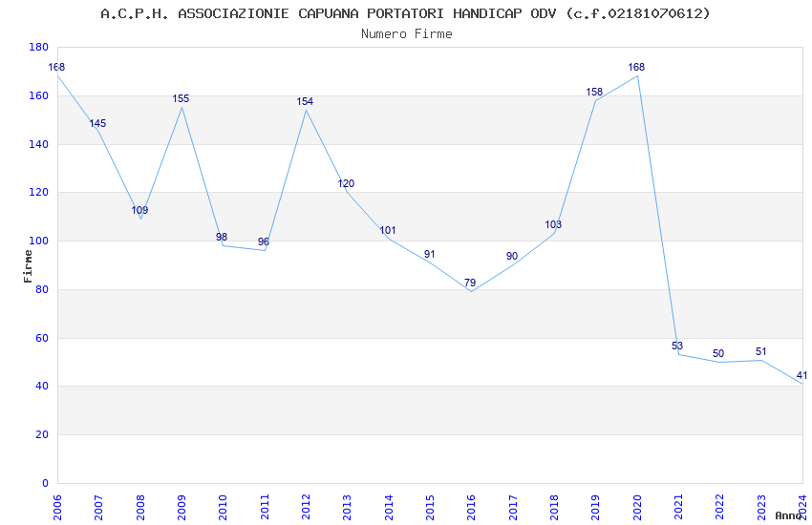The image size is (812, 525).
Task: Click the 2016 x-axis year tick
Action: click(x=471, y=507)
